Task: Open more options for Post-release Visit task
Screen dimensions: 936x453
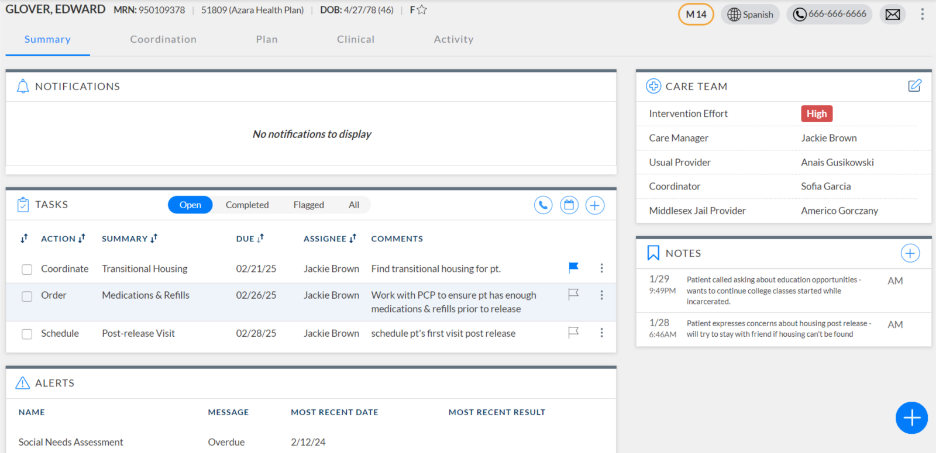Action: 602,333
